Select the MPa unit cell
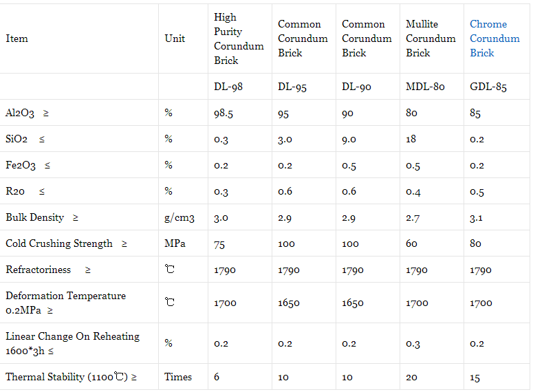The width and height of the screenshot is (533, 392). 175,243
